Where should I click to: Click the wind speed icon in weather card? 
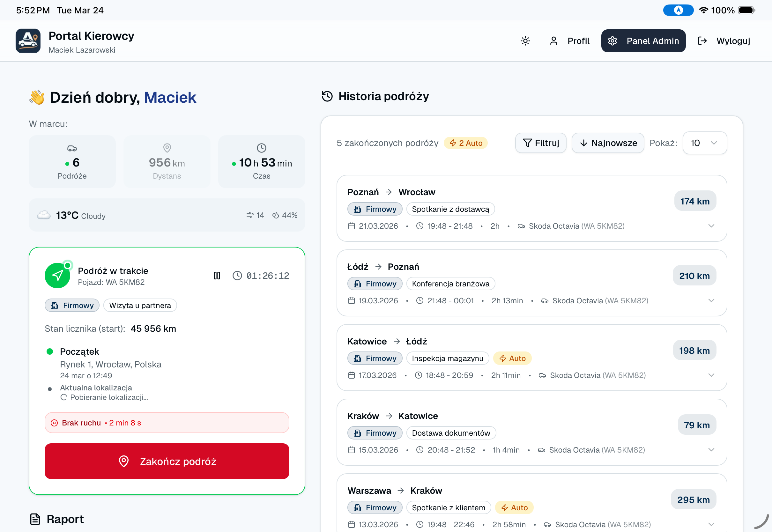250,215
